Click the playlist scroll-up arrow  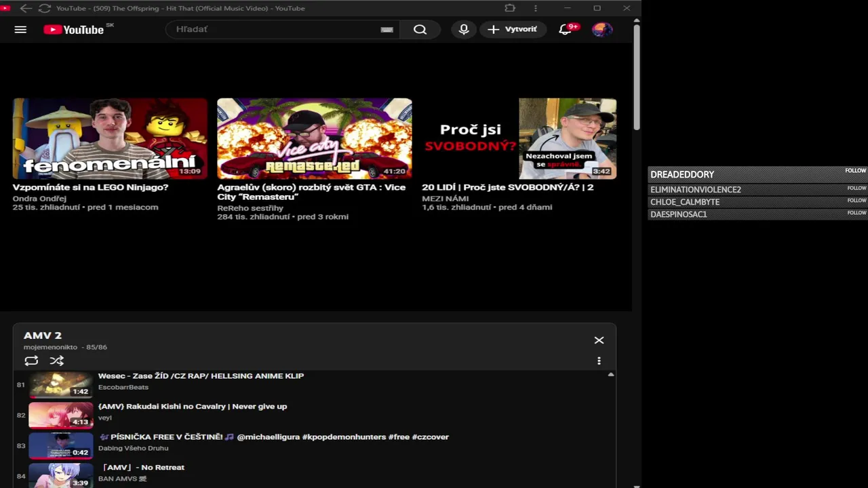tap(611, 374)
